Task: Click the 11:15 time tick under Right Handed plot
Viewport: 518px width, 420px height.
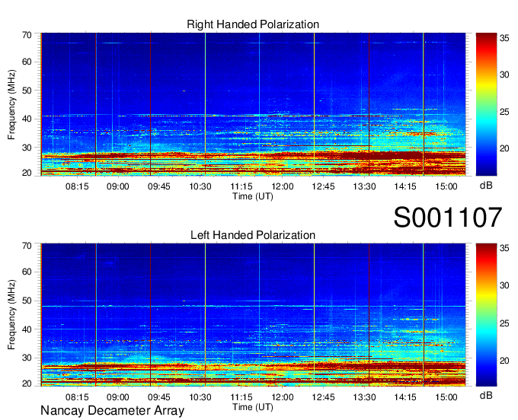Action: pyautogui.click(x=241, y=186)
